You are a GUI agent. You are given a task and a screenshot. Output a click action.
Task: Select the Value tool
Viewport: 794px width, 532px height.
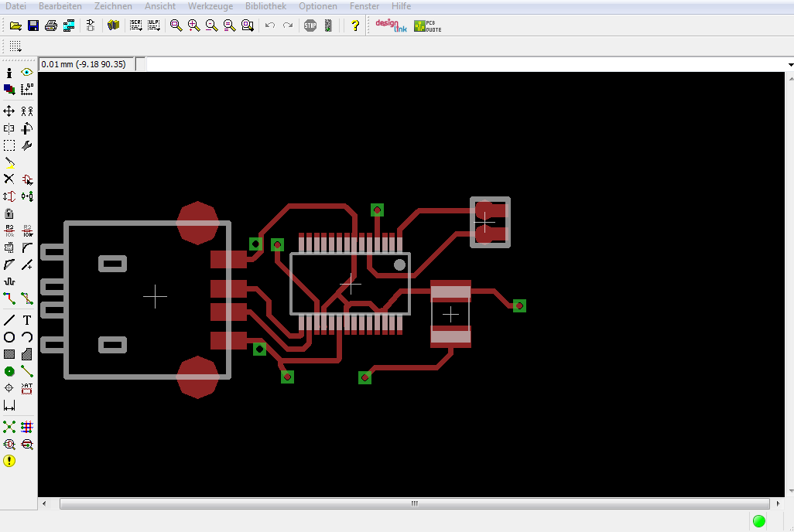coord(27,231)
